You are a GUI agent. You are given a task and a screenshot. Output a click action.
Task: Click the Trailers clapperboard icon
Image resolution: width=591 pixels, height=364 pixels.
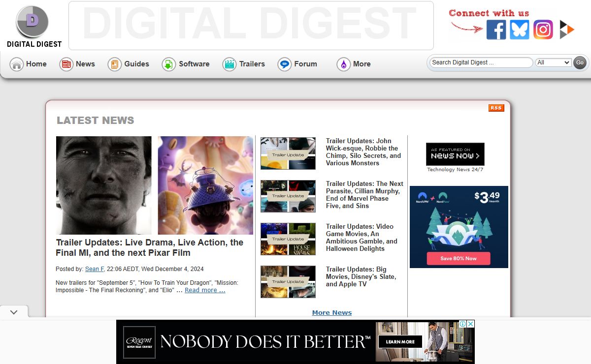coord(230,64)
